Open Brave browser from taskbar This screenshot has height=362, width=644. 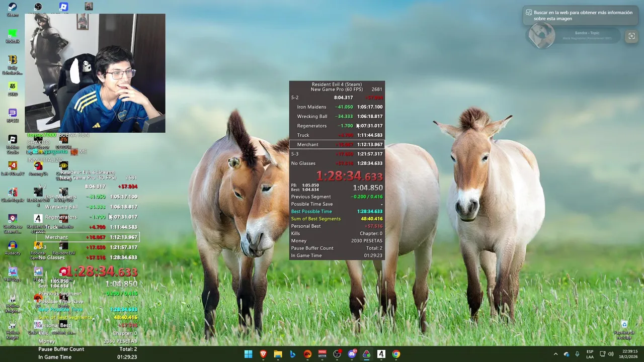click(x=263, y=354)
